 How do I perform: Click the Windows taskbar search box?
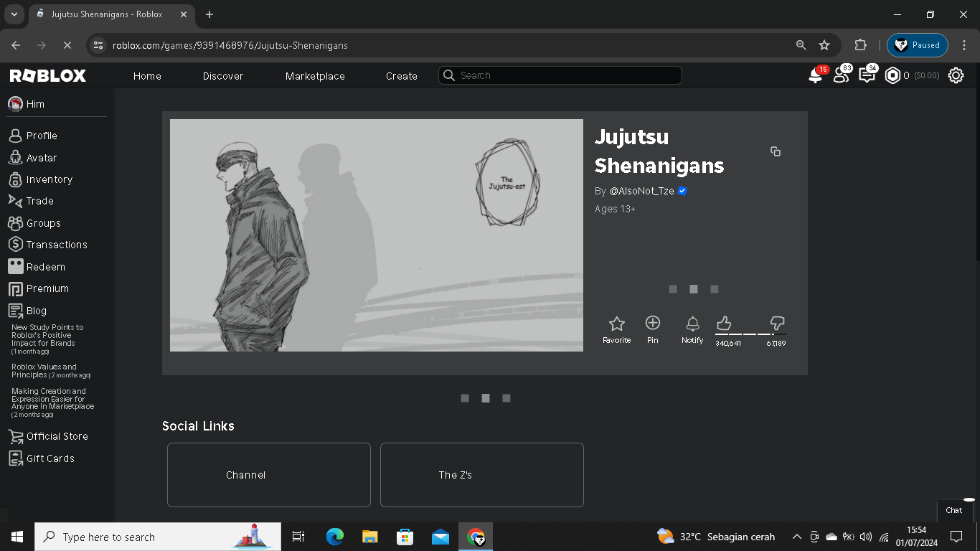158,537
